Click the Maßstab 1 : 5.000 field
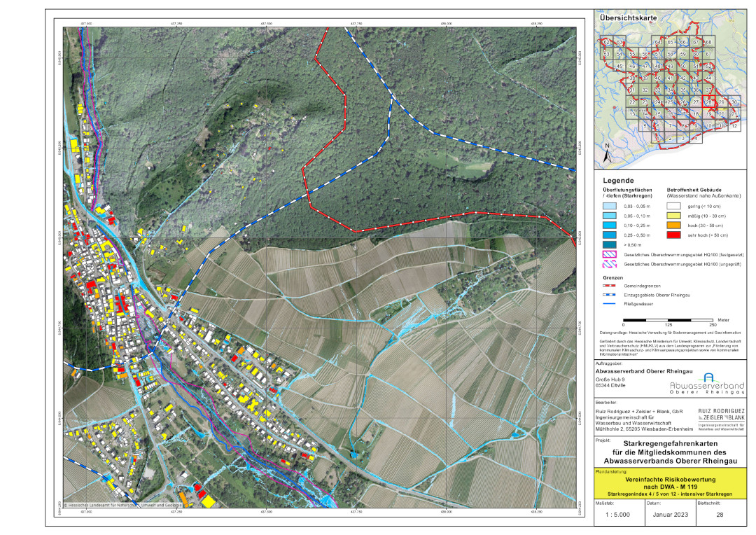 [618, 515]
